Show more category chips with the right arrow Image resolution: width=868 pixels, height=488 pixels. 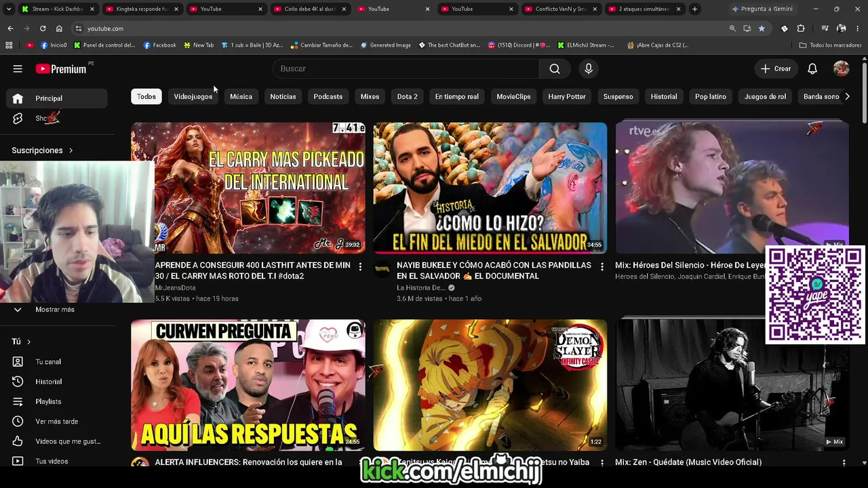click(847, 96)
